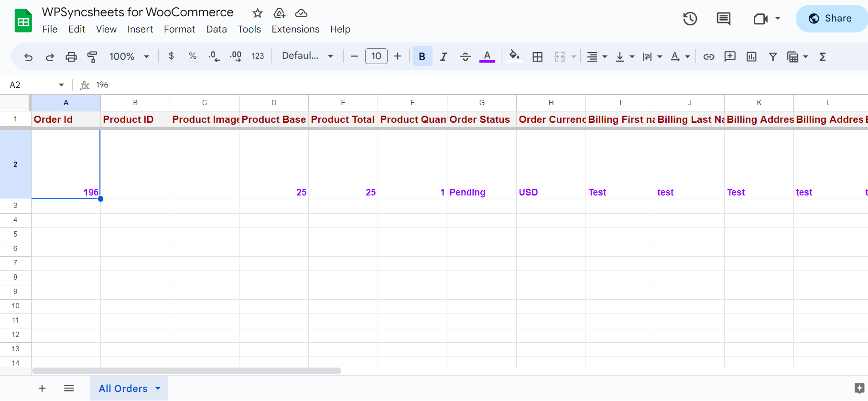Click the Share button
The image size is (868, 401).
pyautogui.click(x=831, y=19)
